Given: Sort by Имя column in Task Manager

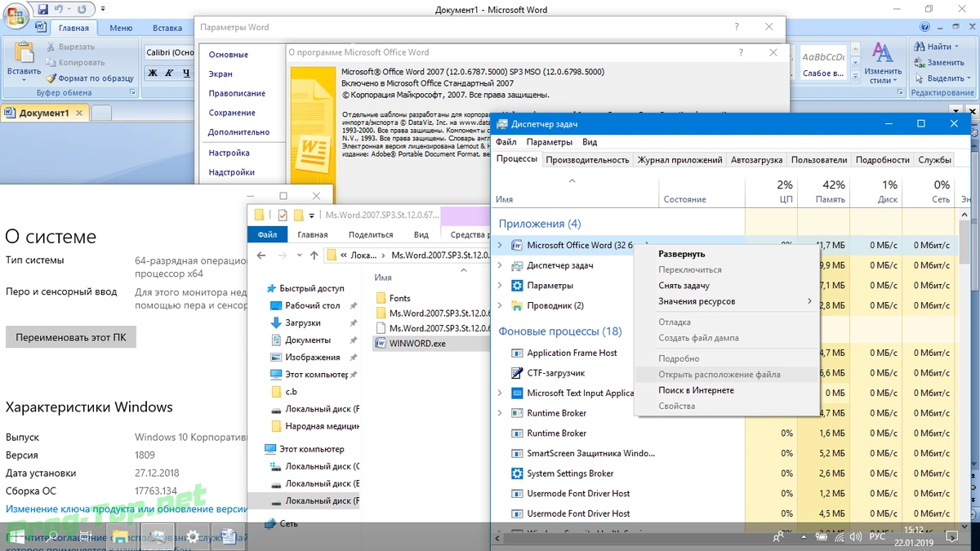Looking at the screenshot, I should point(576,191).
